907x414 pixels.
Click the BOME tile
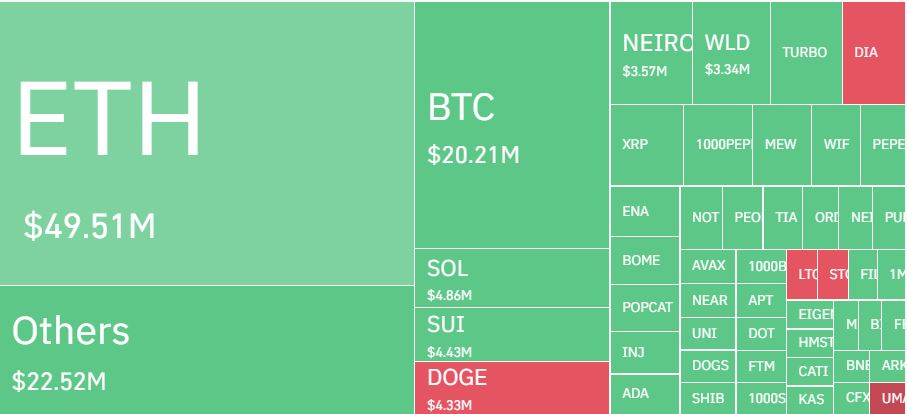[x=644, y=260]
